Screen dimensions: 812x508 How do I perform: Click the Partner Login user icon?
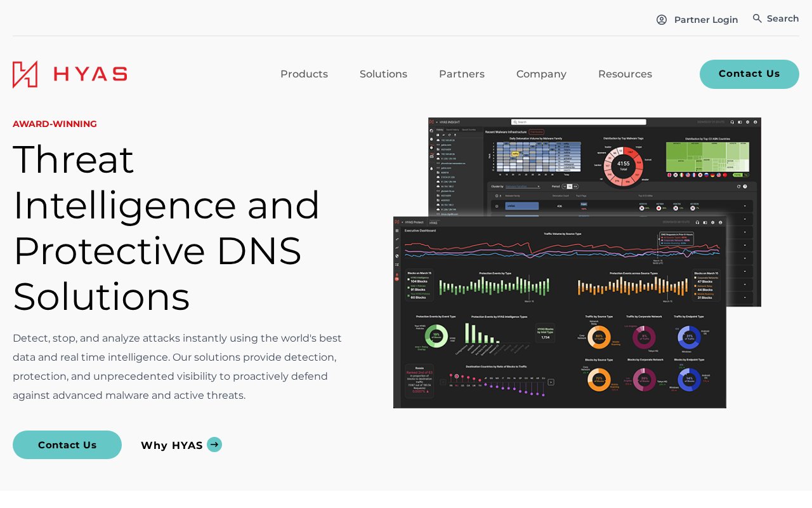(662, 20)
